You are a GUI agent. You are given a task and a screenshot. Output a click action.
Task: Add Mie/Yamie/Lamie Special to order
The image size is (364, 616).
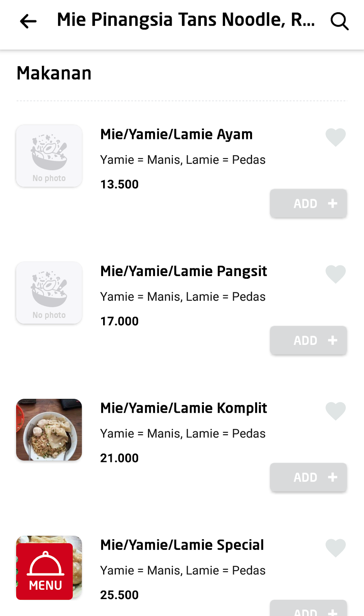point(308,610)
